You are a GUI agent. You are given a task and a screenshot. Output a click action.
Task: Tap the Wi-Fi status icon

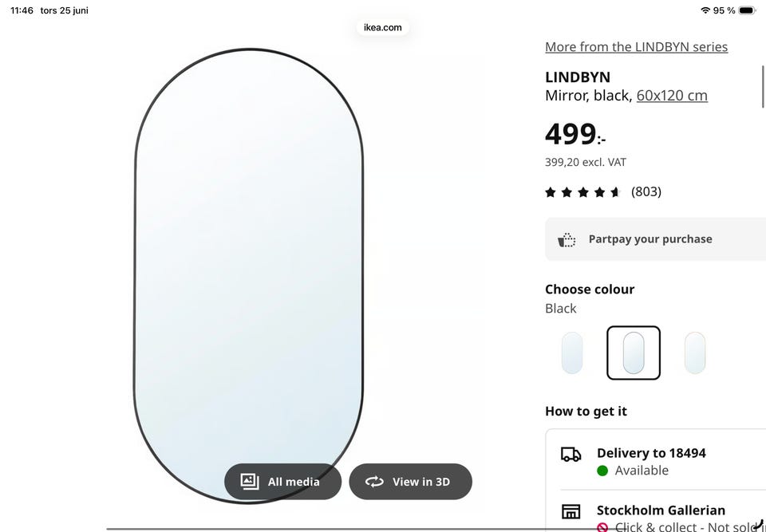coord(705,10)
